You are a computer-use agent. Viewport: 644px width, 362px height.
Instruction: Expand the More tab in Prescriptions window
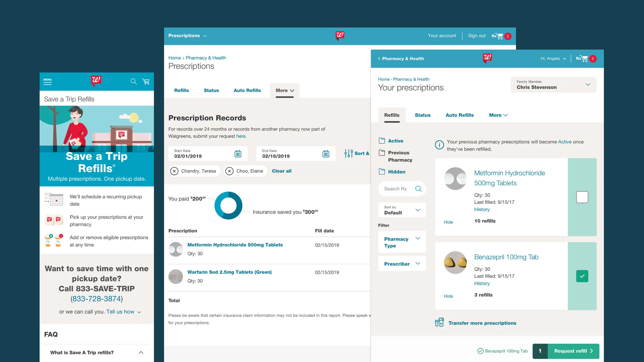pos(285,90)
